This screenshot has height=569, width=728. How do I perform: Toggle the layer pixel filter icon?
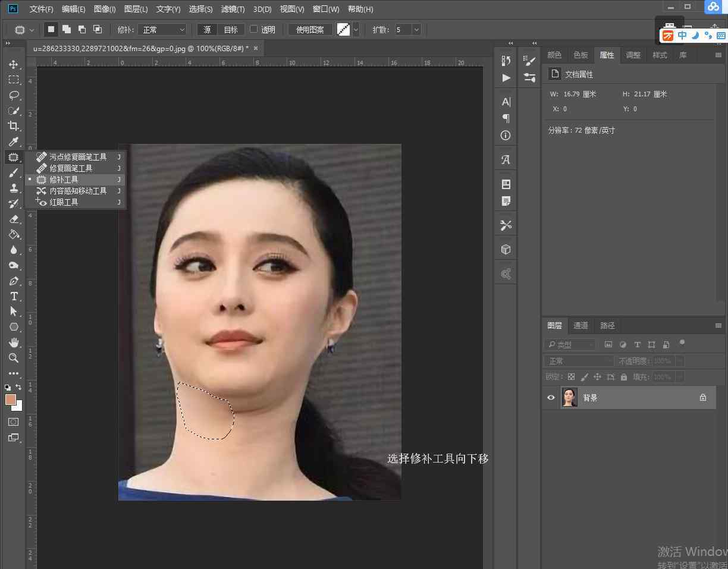608,344
